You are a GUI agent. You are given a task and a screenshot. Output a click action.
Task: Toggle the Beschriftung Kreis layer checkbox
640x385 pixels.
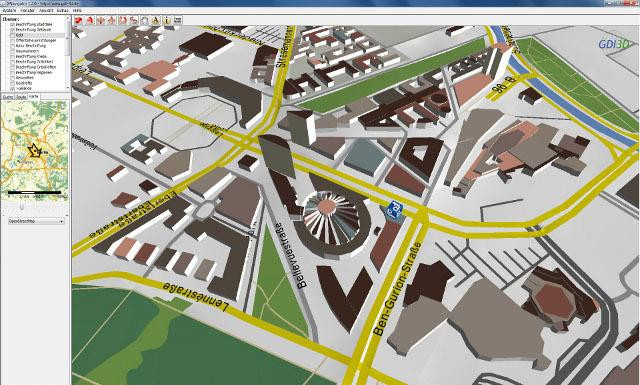12,56
